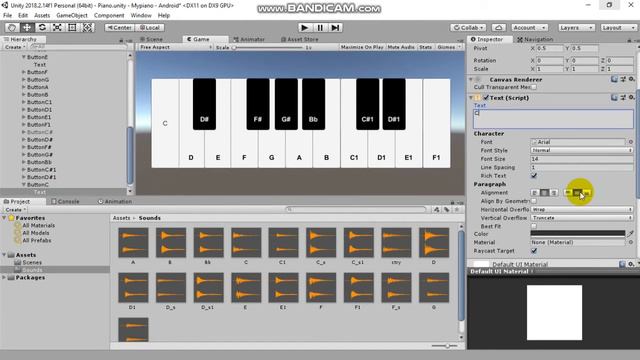Open the GameObject menu

tap(71, 15)
